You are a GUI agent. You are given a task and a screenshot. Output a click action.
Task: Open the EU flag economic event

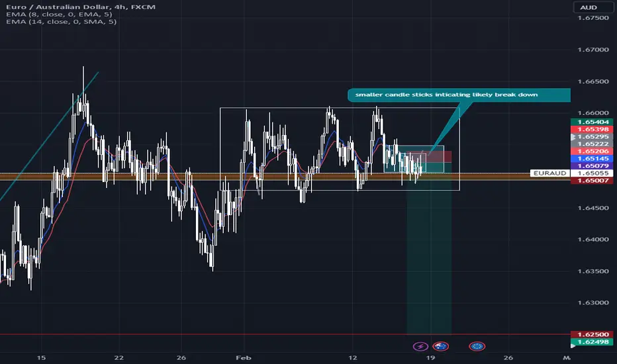[x=477, y=346]
